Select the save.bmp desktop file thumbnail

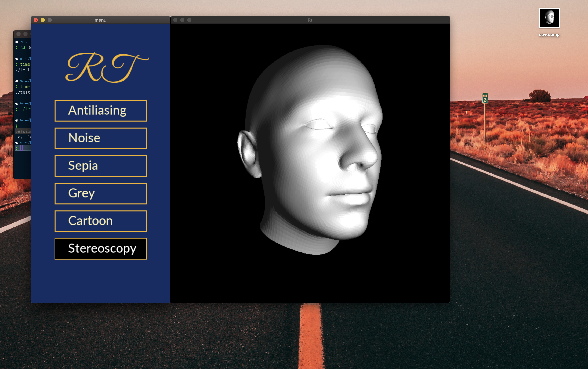click(x=549, y=18)
